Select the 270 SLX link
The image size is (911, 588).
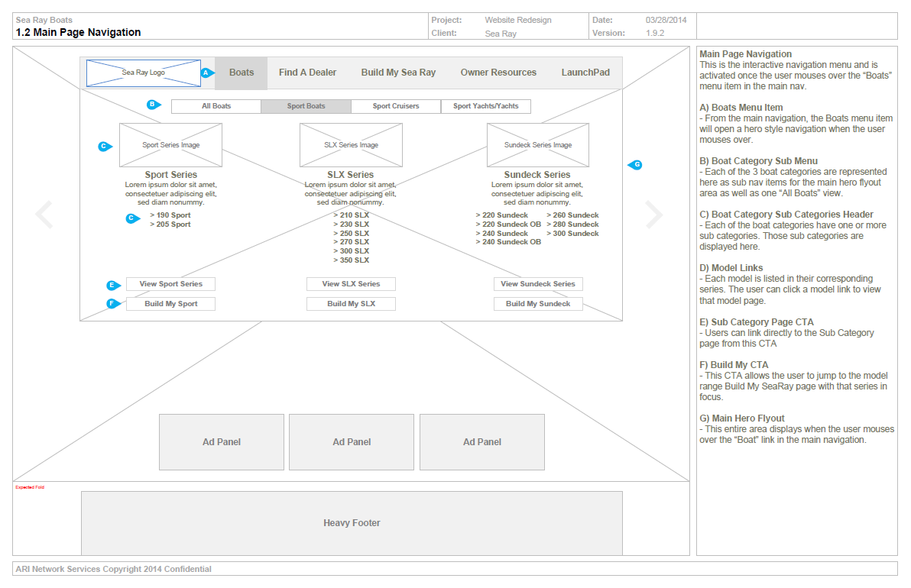tap(352, 242)
